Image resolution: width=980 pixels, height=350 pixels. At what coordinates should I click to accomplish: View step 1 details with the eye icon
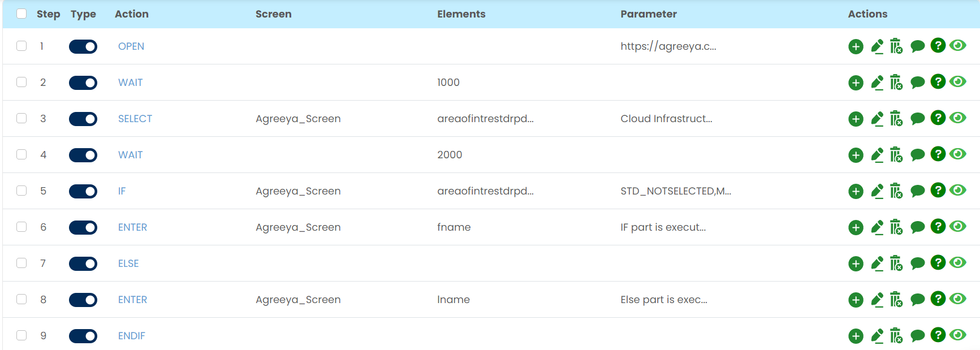pos(958,46)
